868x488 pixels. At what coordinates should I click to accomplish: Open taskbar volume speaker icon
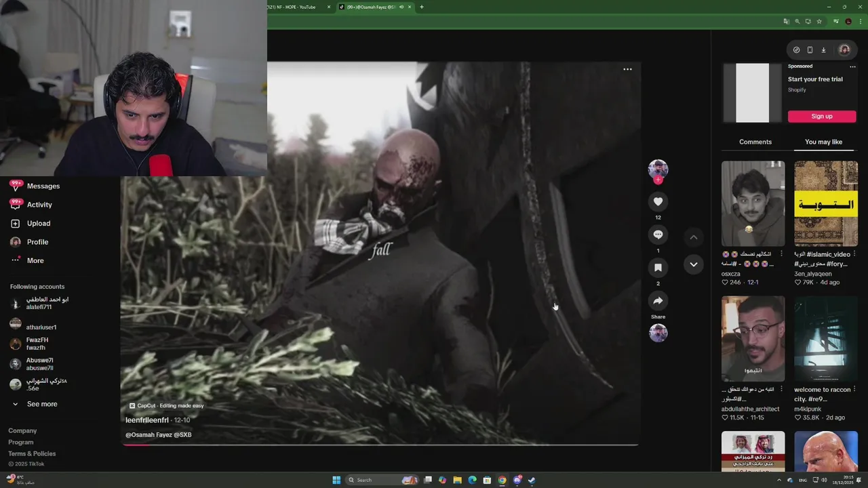coord(825,480)
